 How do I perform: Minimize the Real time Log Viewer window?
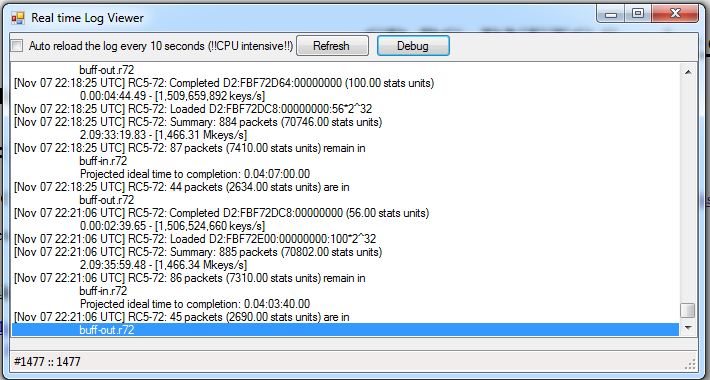[x=611, y=14]
